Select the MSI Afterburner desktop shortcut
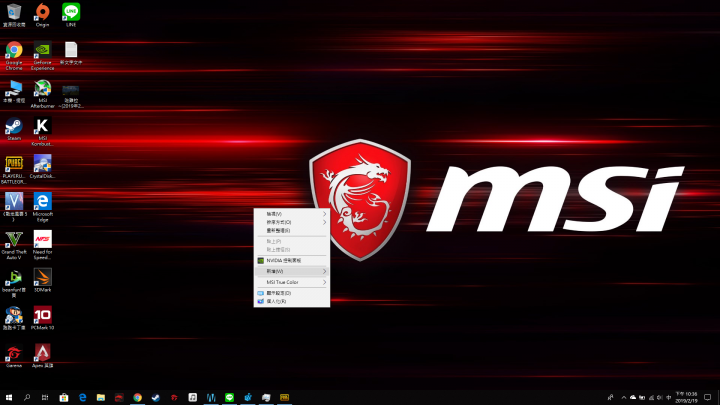Screen dimensions: 720x405 point(42,94)
